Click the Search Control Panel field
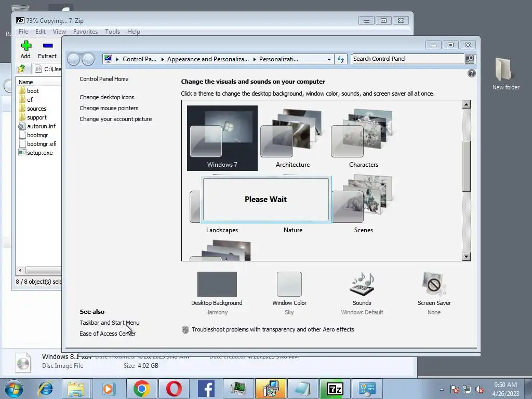532x399 pixels. [407, 59]
